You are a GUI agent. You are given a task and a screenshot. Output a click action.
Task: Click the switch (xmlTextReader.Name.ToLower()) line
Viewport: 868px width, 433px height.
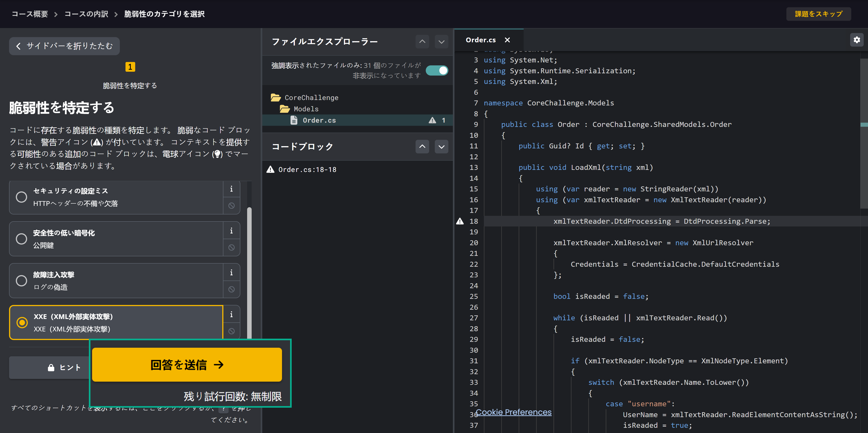tap(669, 382)
